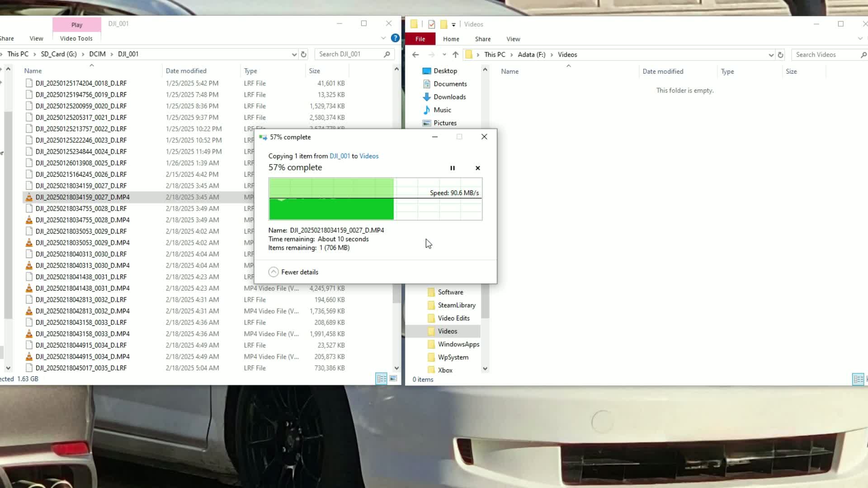Switch to details view in DJI_001 window
868x488 pixels.
click(381, 379)
